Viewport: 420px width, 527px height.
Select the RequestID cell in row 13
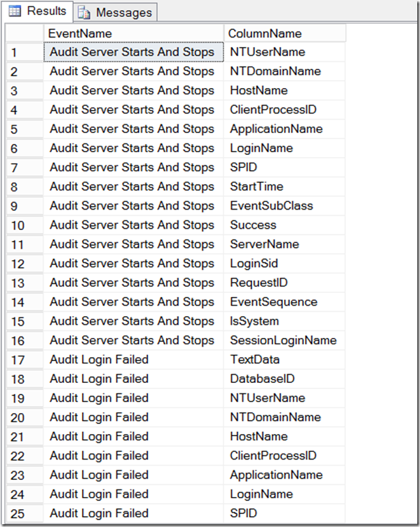tap(285, 283)
